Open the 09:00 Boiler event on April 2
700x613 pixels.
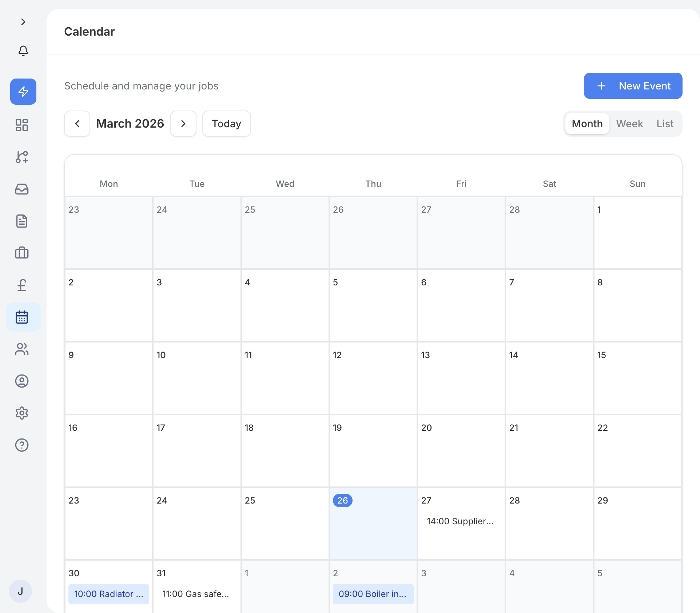(373, 594)
